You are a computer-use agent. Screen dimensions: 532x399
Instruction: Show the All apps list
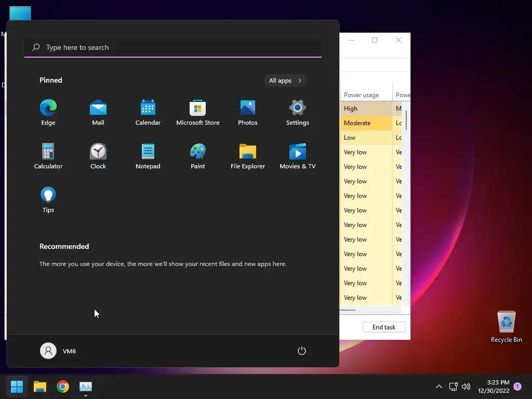pos(285,81)
